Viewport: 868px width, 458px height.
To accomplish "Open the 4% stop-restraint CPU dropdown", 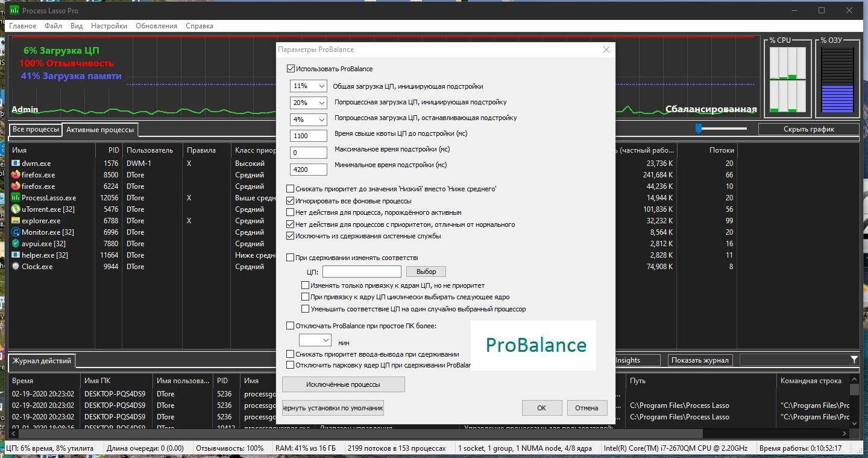I will click(x=309, y=119).
